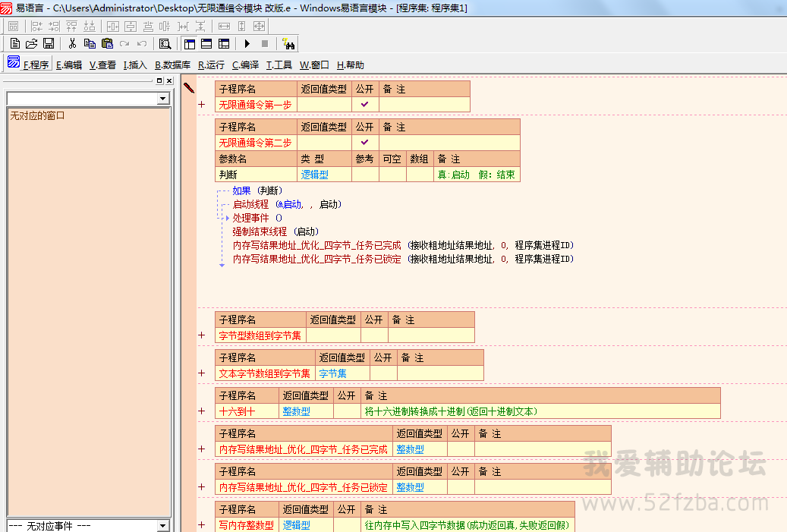Open the 无对应事件 event dropdown

[162, 525]
